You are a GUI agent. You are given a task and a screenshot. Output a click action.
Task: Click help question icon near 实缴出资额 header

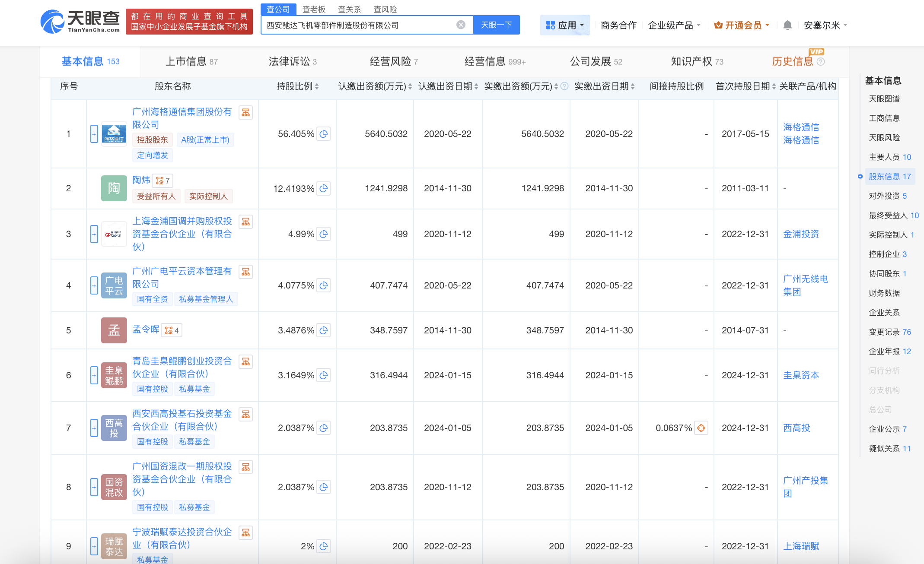(x=564, y=86)
